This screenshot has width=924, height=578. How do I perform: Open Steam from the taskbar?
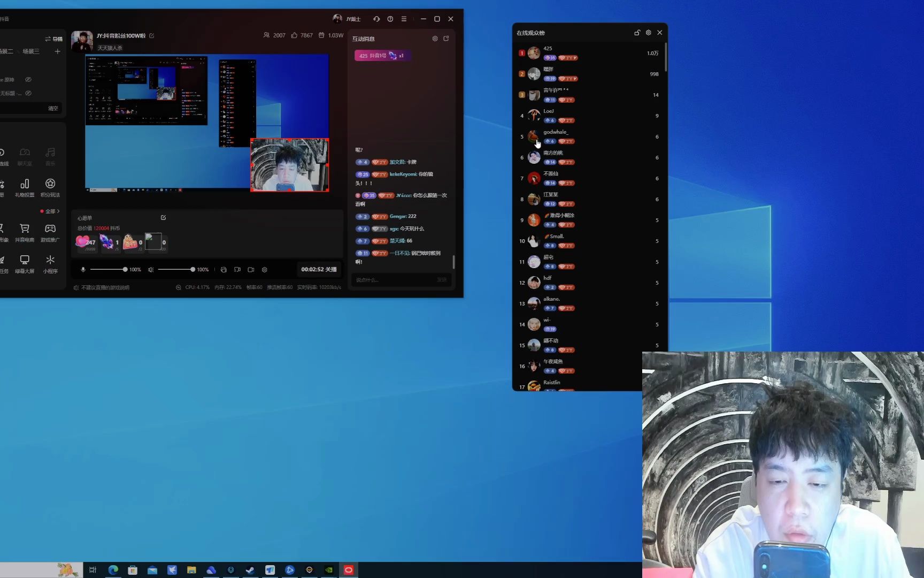coord(250,570)
